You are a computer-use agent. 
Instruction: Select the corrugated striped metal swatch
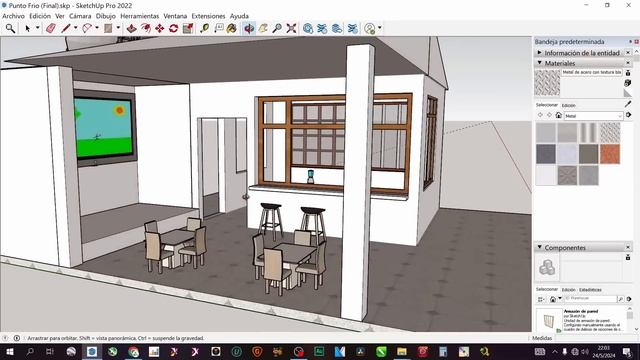(x=588, y=133)
